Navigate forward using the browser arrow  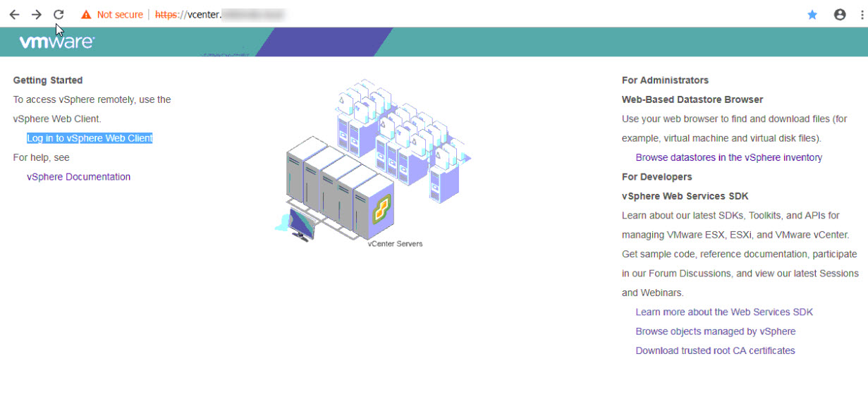36,14
